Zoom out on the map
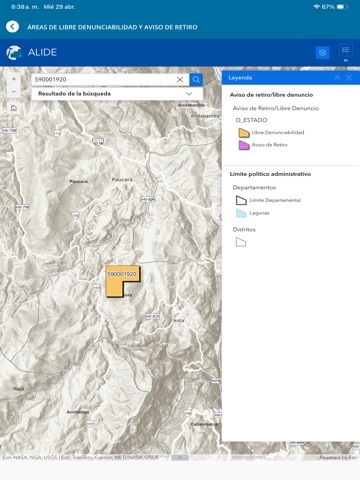The width and height of the screenshot is (360, 480). pos(14,91)
